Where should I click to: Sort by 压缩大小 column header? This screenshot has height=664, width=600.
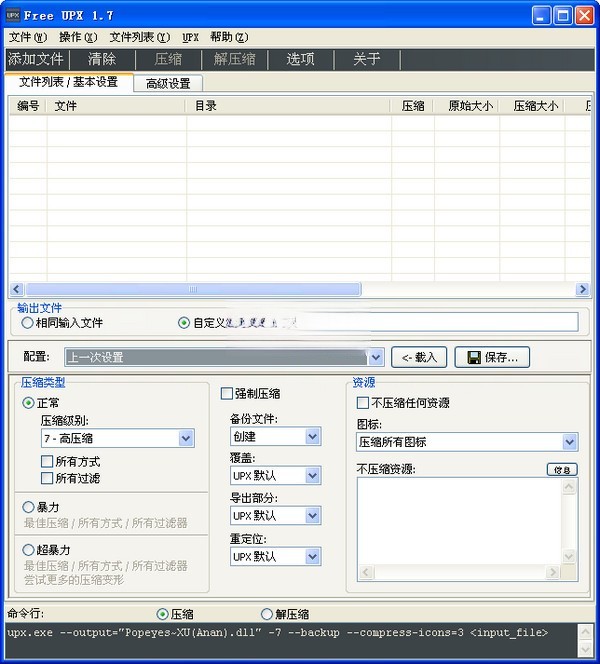(532, 106)
